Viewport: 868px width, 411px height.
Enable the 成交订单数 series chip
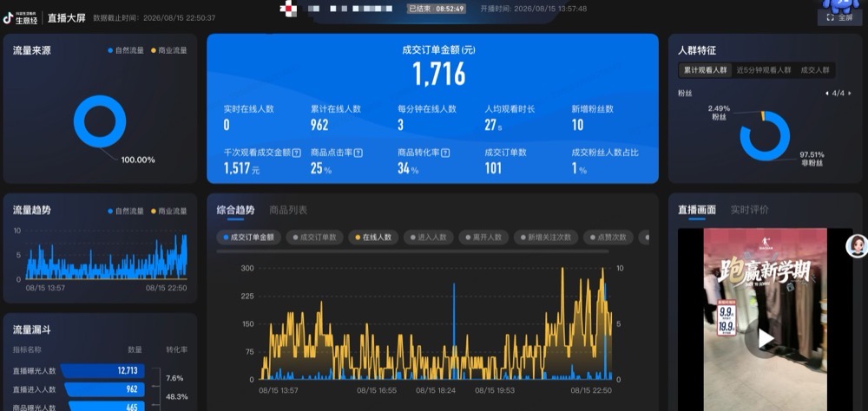(x=314, y=238)
